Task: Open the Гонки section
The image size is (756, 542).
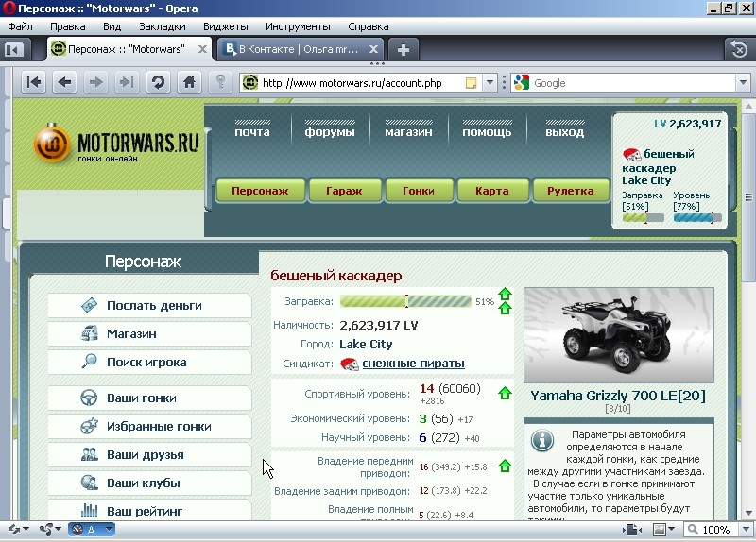Action: (419, 191)
